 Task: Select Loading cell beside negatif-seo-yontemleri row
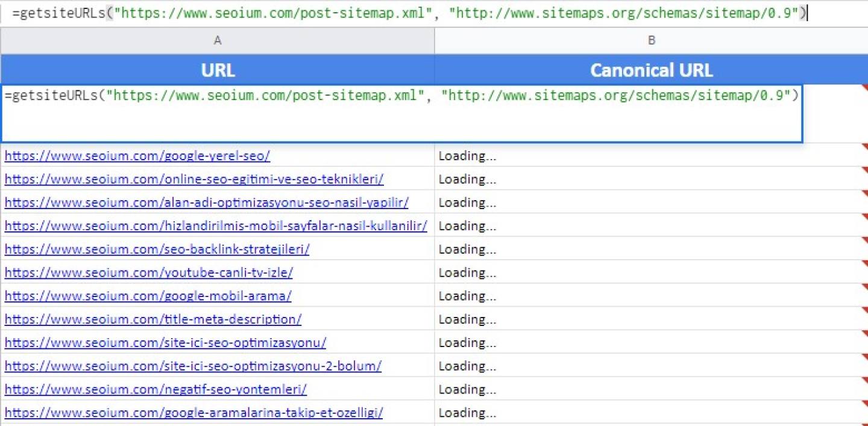point(652,389)
